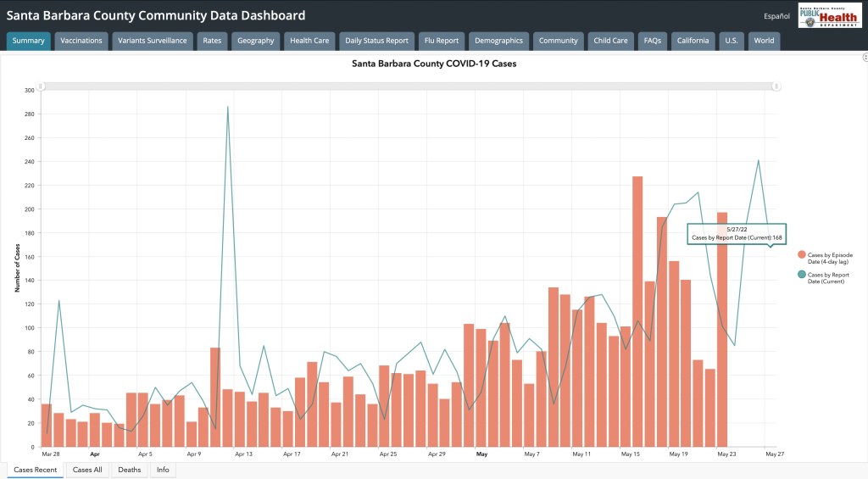Open the Vaccinations tab
The height and width of the screenshot is (479, 868).
(x=81, y=41)
